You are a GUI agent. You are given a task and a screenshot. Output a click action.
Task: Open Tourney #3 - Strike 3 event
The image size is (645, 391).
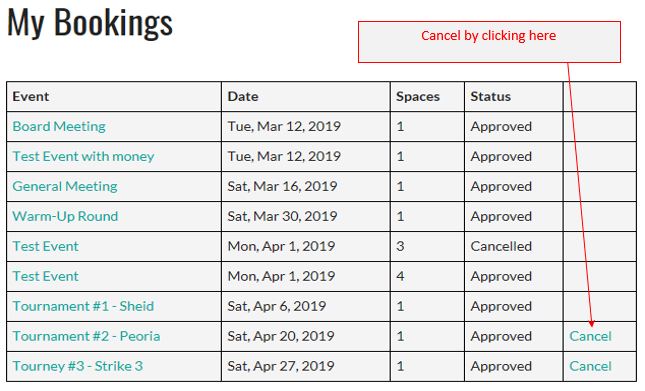pos(78,366)
